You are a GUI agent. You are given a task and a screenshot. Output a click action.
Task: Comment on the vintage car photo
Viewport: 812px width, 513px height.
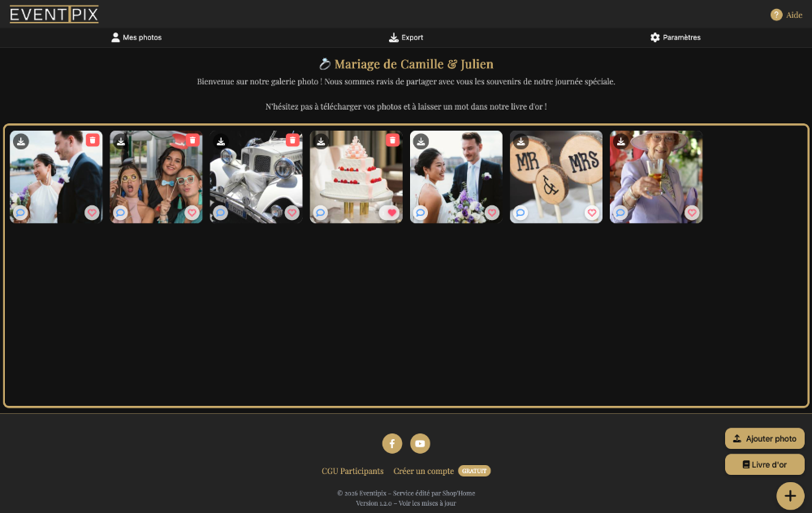click(221, 213)
